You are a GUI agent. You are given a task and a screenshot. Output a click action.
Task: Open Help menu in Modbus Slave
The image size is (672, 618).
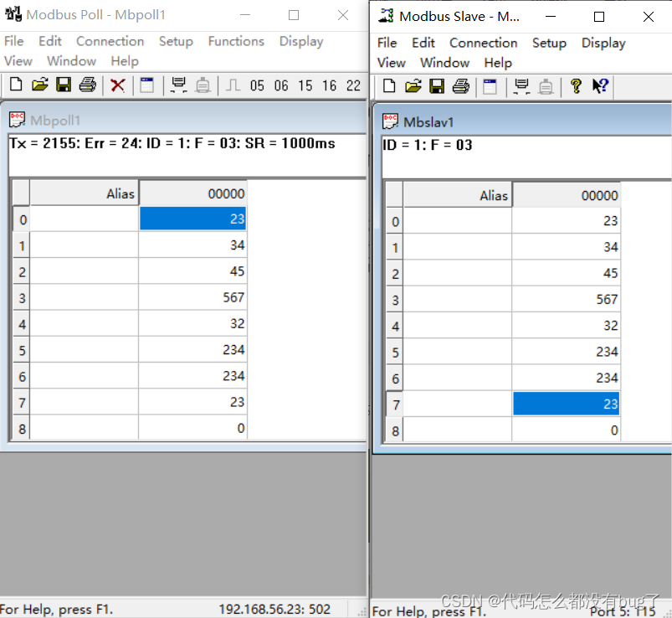point(498,63)
